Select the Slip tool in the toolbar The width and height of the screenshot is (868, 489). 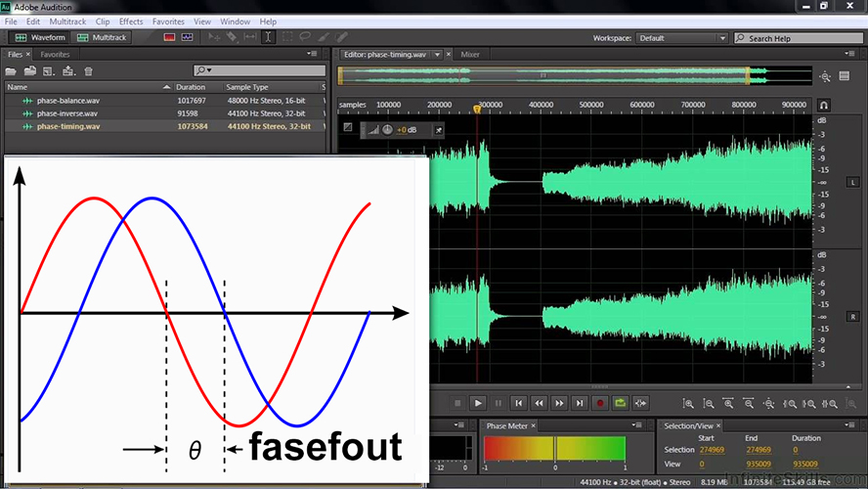[x=250, y=38]
